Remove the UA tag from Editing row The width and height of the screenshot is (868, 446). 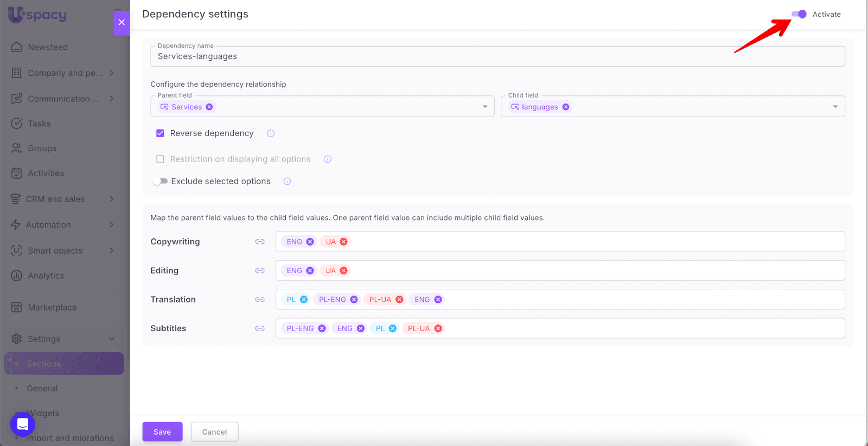pos(343,270)
